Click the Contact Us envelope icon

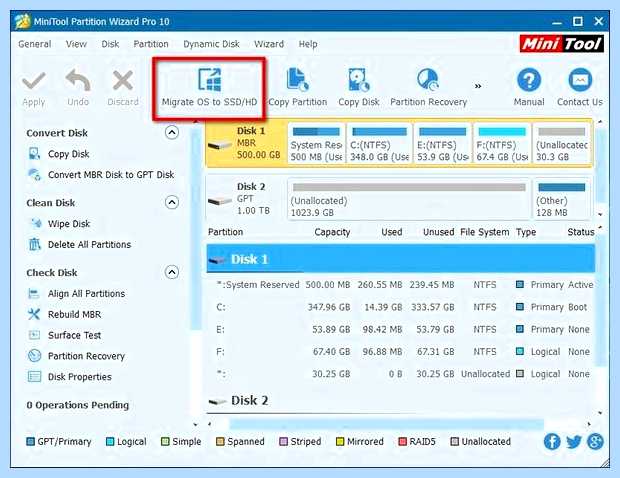pos(580,80)
